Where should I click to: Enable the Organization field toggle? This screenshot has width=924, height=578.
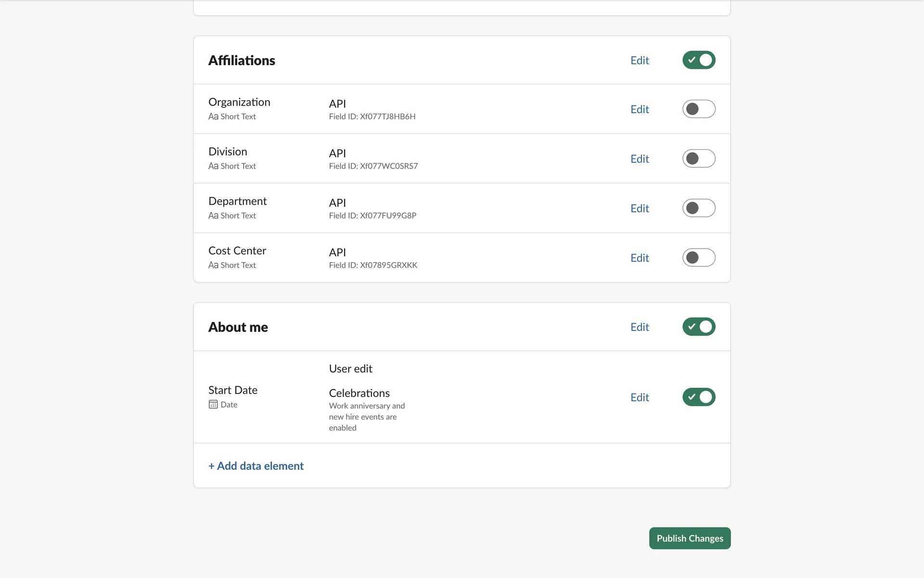point(698,109)
